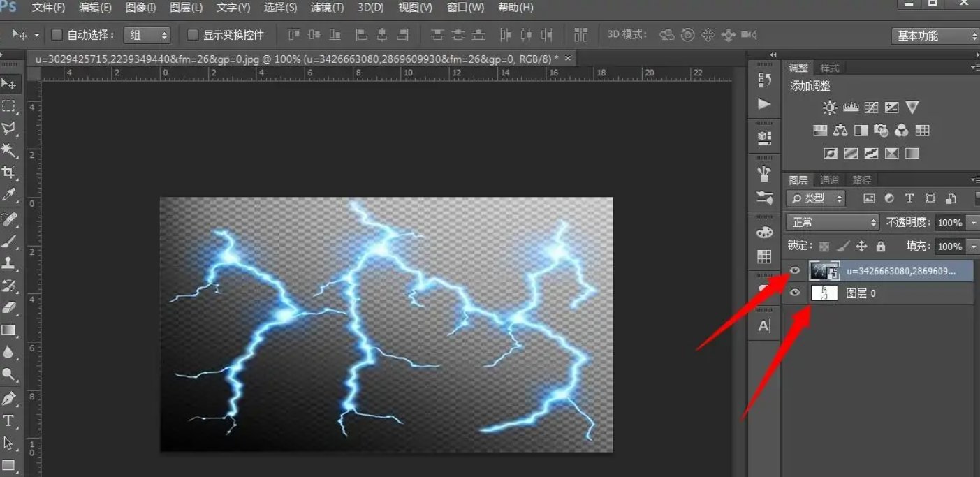
Task: Pick the Lasso tool
Action: click(x=8, y=128)
